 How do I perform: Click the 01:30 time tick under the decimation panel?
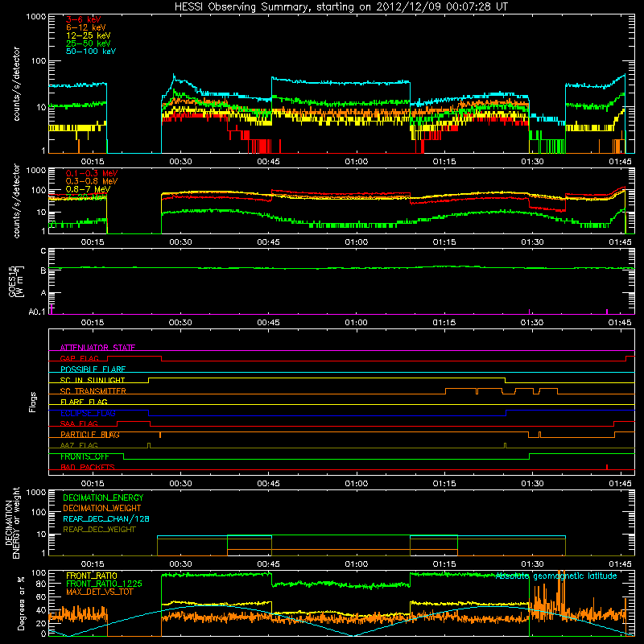point(532,564)
